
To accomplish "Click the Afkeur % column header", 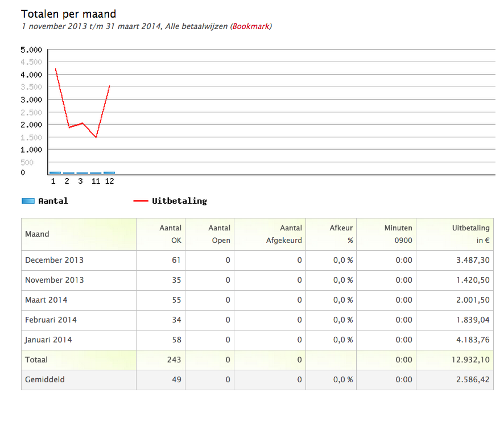I will [331, 234].
